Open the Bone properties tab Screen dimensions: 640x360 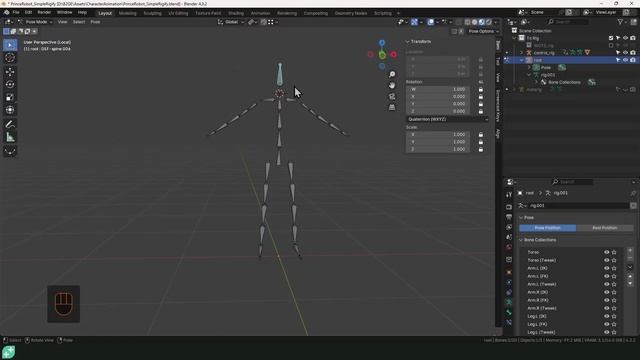click(x=509, y=312)
